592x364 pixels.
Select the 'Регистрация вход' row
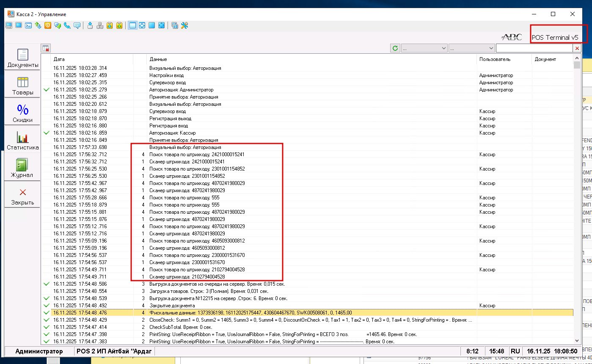tap(308, 126)
